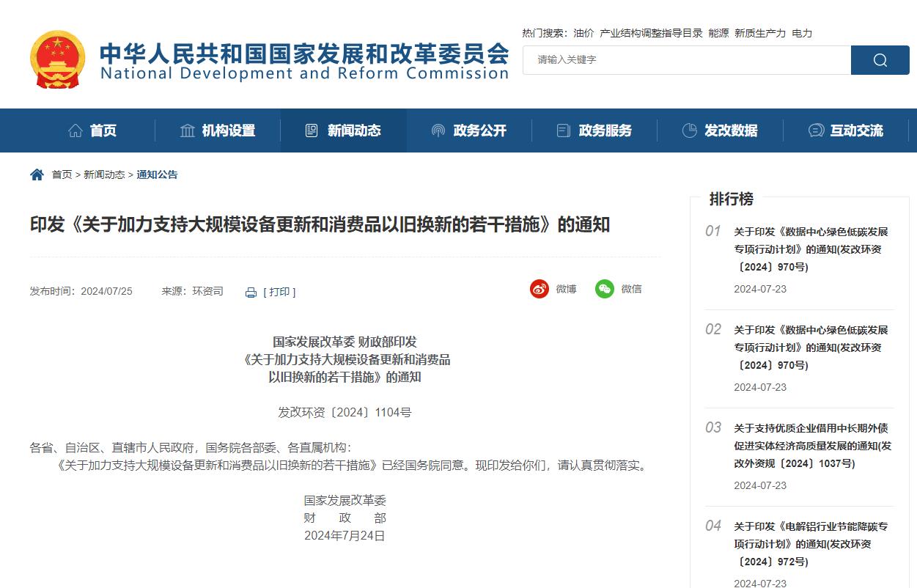Go to 政务公开 section
This screenshot has width=917, height=588.
469,131
